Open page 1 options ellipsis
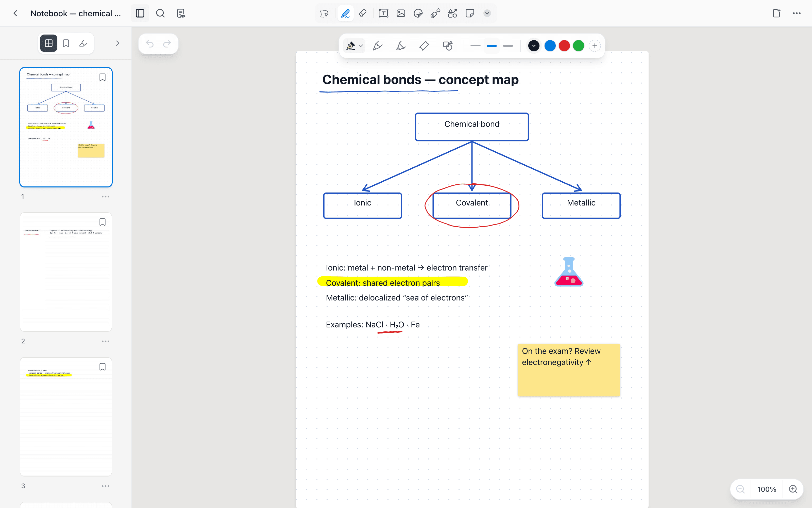This screenshot has width=812, height=508. (x=105, y=197)
